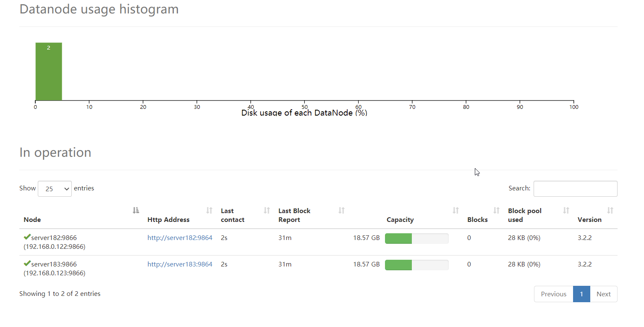
Task: Sort table by Last contact arrows
Action: tap(267, 210)
